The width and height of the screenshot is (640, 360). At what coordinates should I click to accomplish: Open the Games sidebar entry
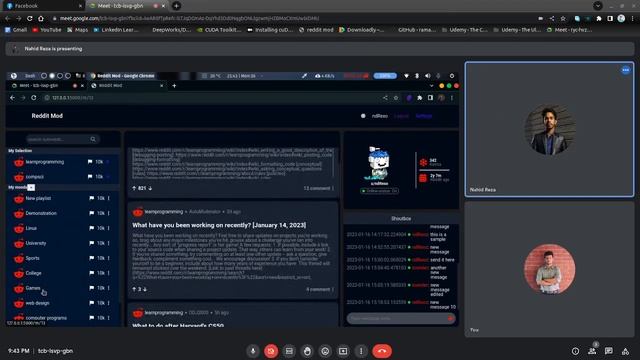33,288
